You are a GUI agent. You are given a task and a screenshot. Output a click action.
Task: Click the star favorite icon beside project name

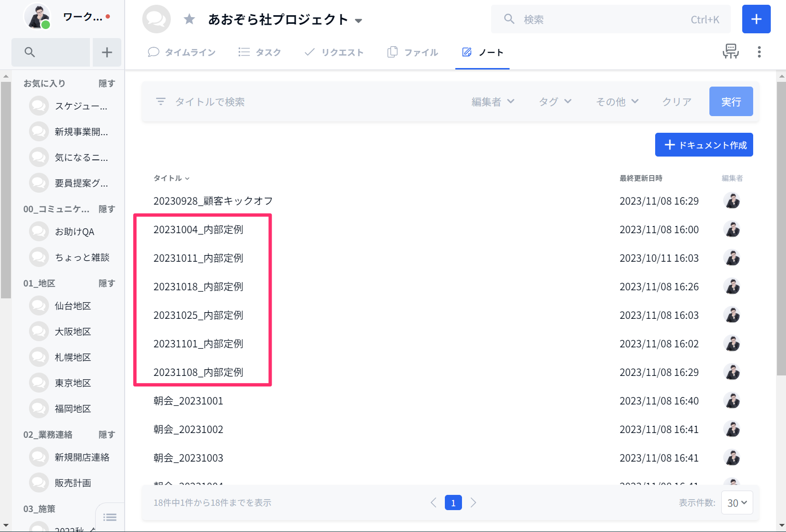[x=189, y=20]
